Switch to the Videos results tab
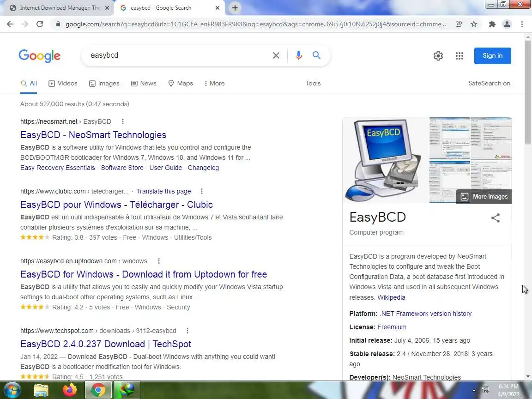The image size is (532, 399). pos(63,84)
